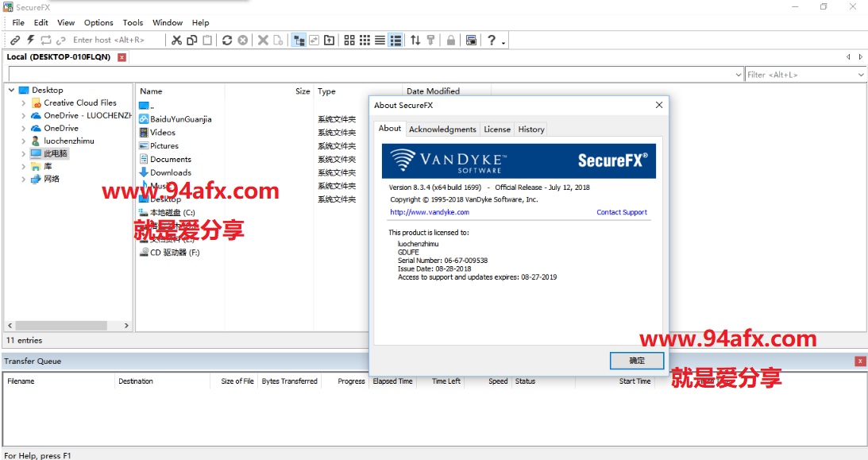868x460 pixels.
Task: Open toolbar options small arrow
Action: (x=503, y=42)
